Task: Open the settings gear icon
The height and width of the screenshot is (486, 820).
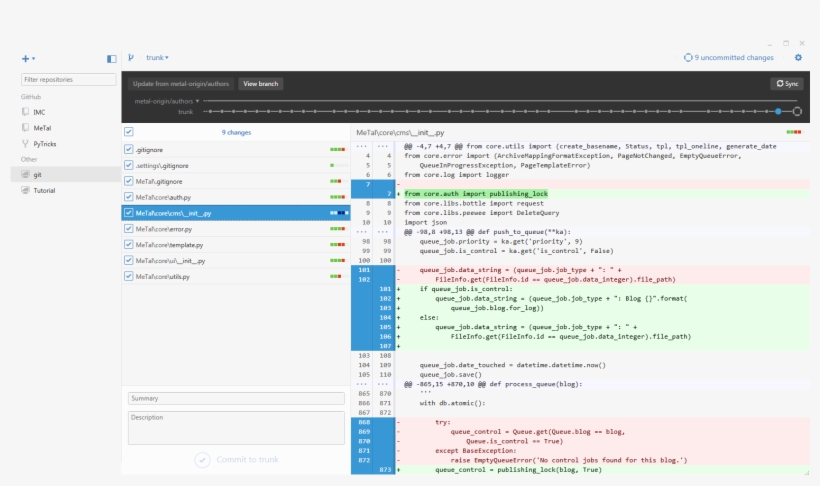Action: point(798,58)
